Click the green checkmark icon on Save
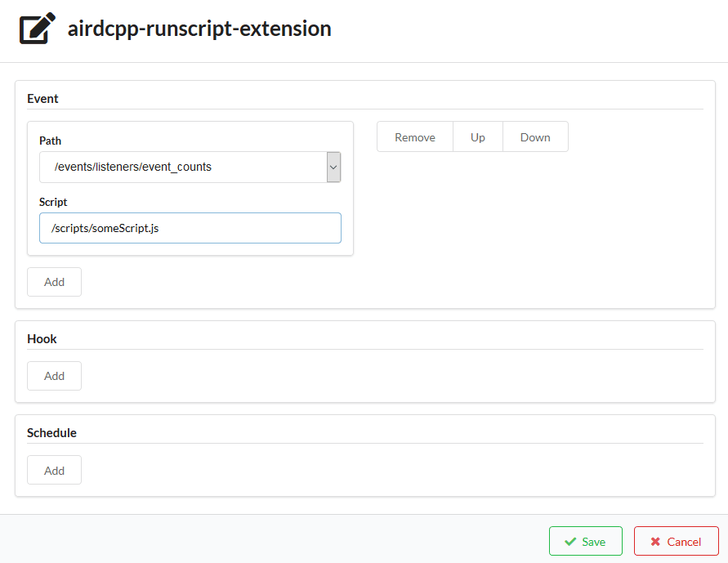The image size is (728, 563). pos(570,541)
